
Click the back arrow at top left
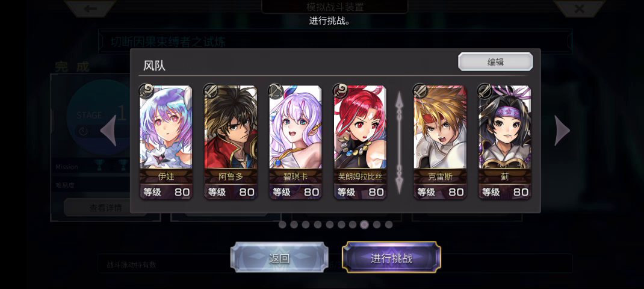(90, 8)
